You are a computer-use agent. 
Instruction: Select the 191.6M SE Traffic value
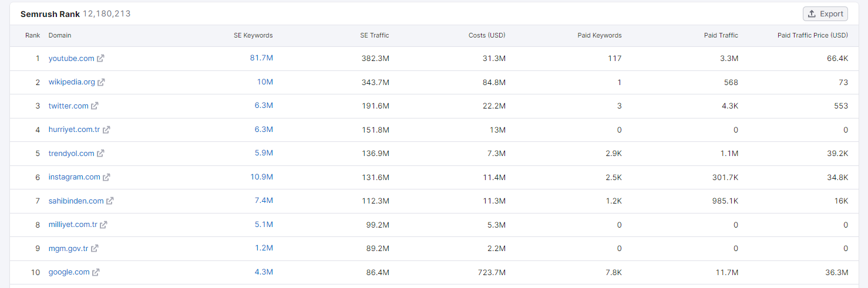coord(376,106)
